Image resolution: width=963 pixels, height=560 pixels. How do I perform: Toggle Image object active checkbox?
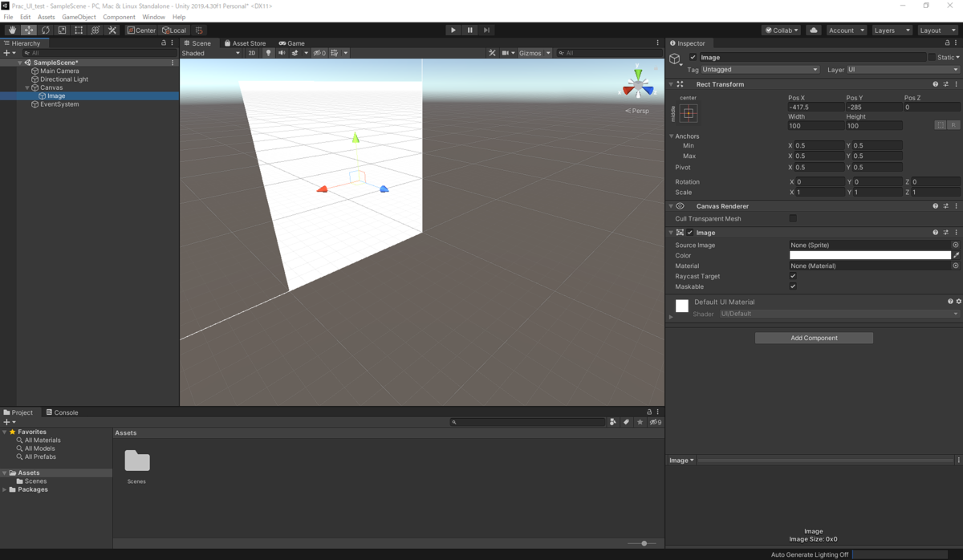pos(693,58)
